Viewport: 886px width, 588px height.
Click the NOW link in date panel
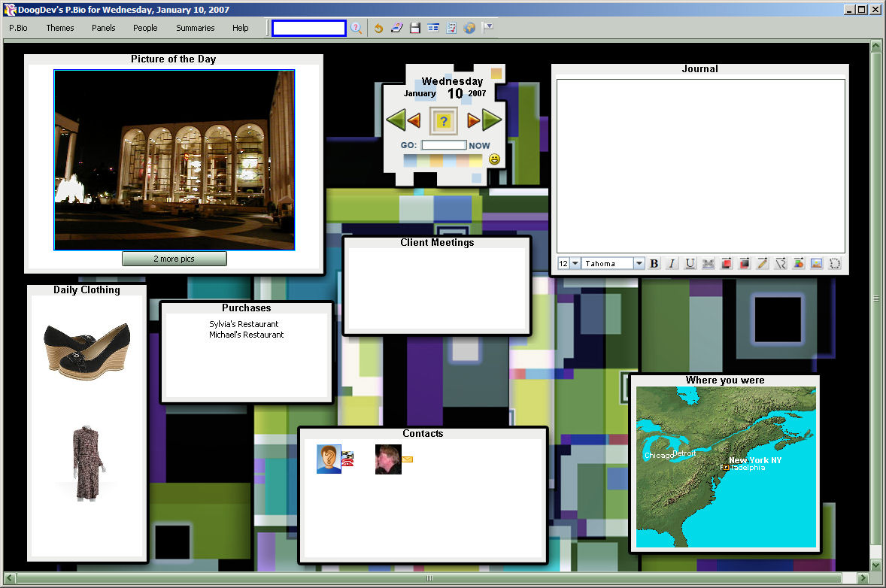(x=479, y=146)
